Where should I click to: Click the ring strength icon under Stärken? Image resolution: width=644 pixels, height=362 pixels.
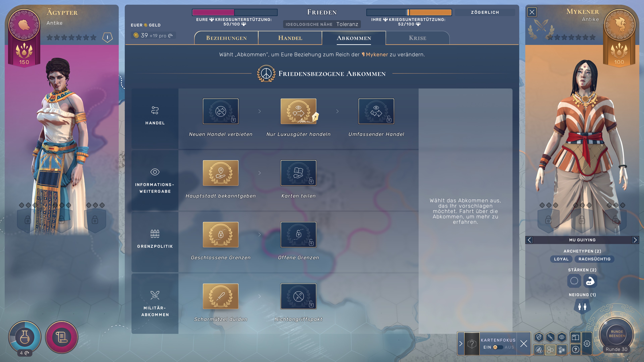tap(574, 281)
